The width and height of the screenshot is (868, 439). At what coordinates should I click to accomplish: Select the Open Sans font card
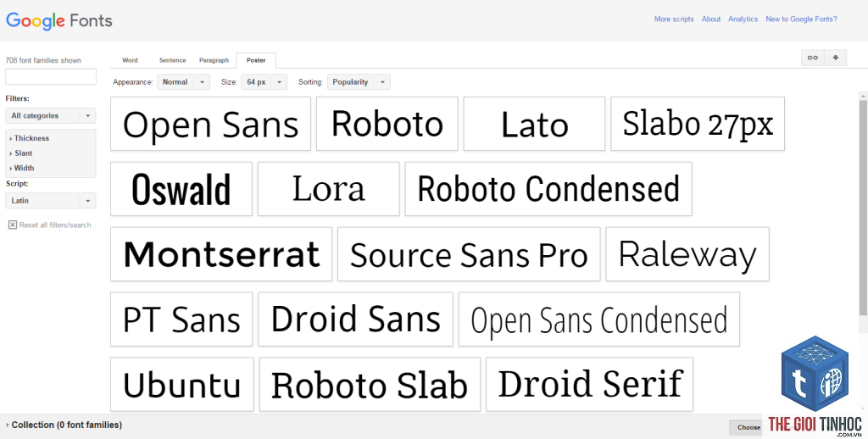210,124
